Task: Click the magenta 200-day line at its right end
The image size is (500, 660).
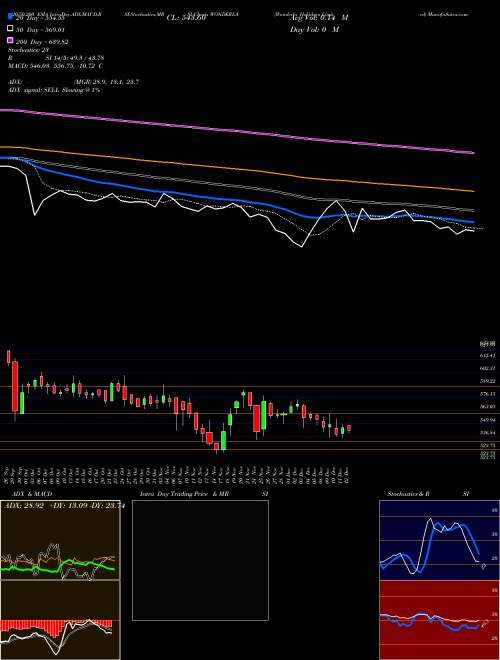Action: click(x=473, y=152)
